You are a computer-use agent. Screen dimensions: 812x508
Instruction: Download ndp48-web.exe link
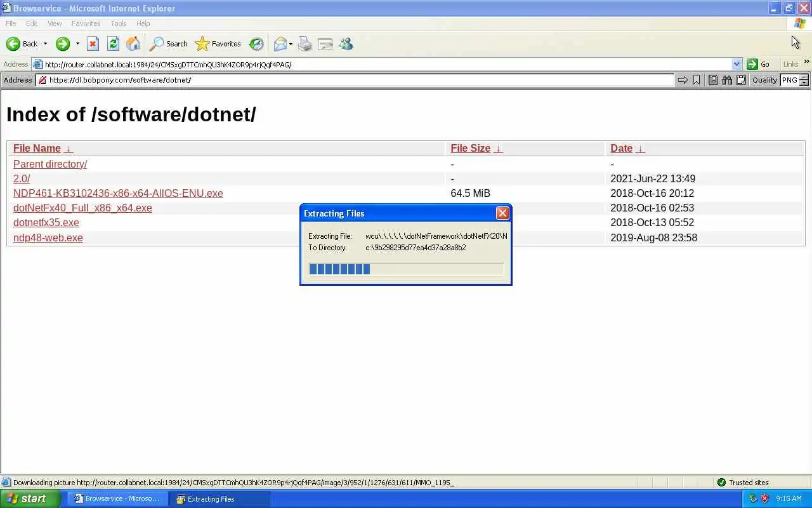48,237
